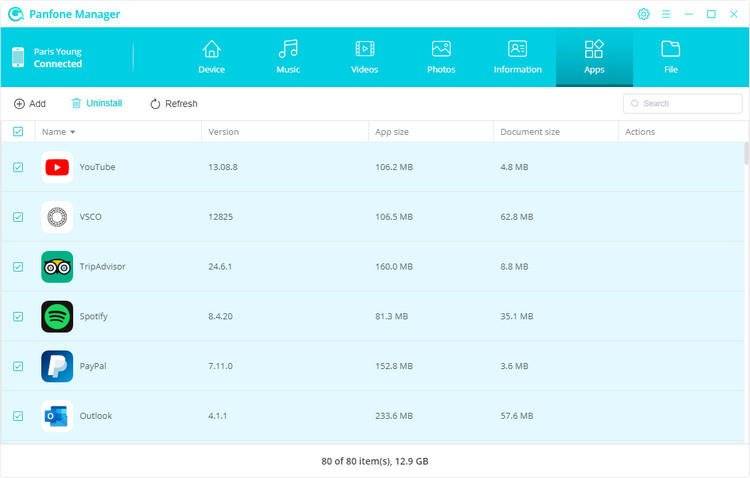Click version 8.4.20 of Spotify

tap(221, 316)
